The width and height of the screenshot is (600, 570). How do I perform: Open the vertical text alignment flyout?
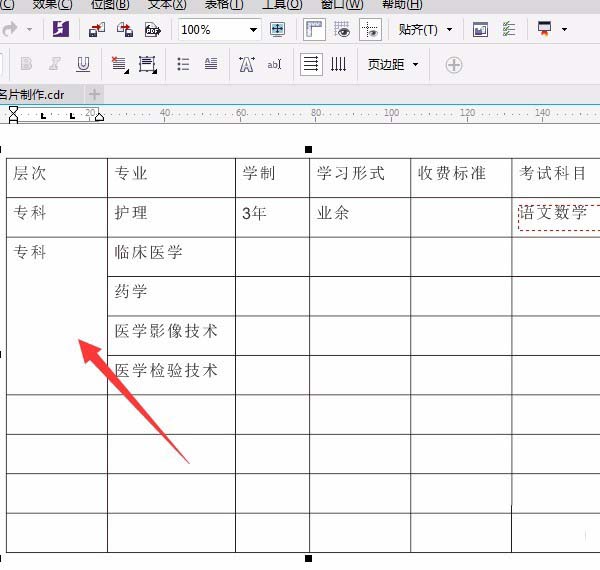[148, 65]
